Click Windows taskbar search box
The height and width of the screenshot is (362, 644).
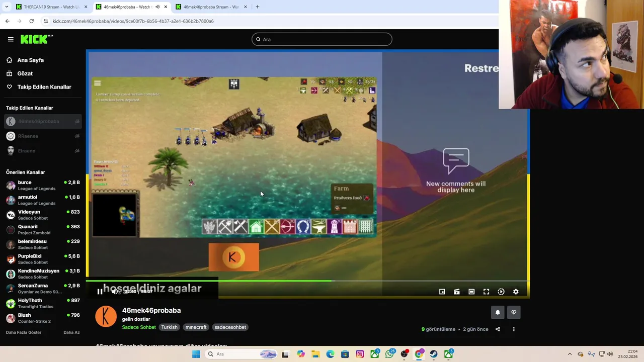242,354
